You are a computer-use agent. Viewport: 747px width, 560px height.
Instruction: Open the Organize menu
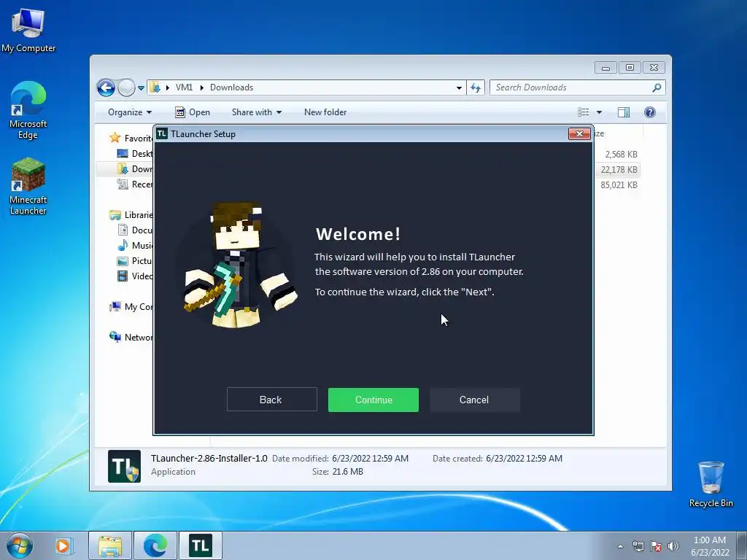tap(130, 112)
